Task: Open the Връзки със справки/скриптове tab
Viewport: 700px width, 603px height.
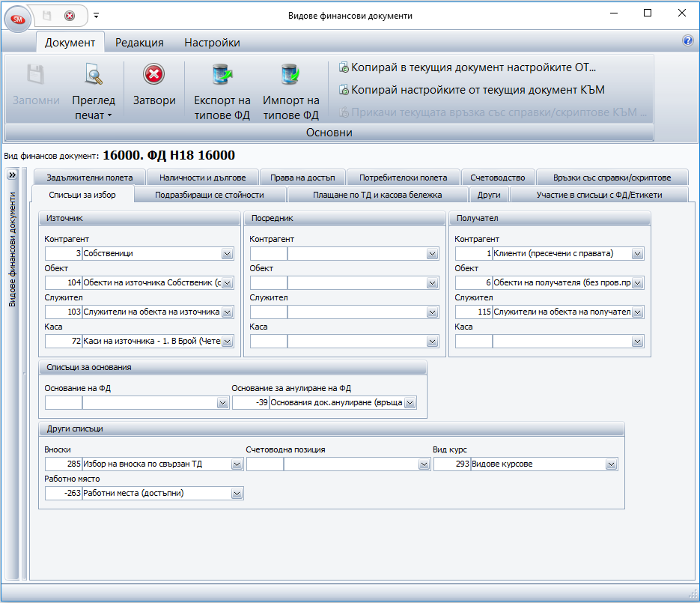Action: click(x=612, y=178)
